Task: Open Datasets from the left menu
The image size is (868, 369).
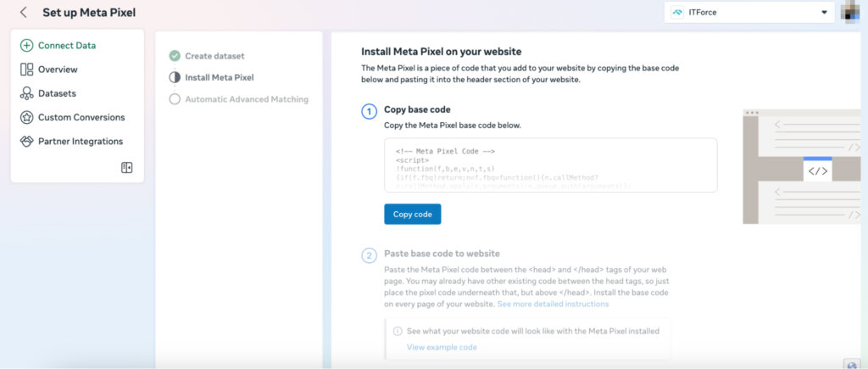Action: coord(62,93)
